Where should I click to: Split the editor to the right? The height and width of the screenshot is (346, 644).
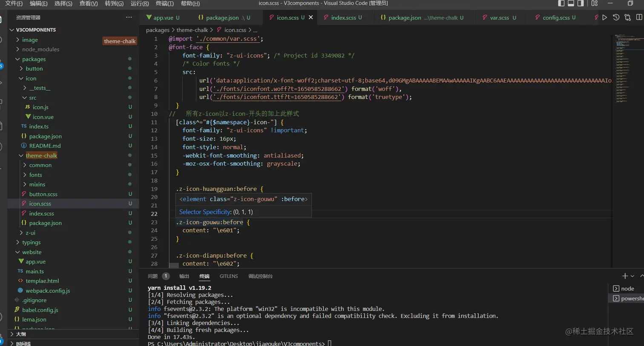(x=639, y=17)
